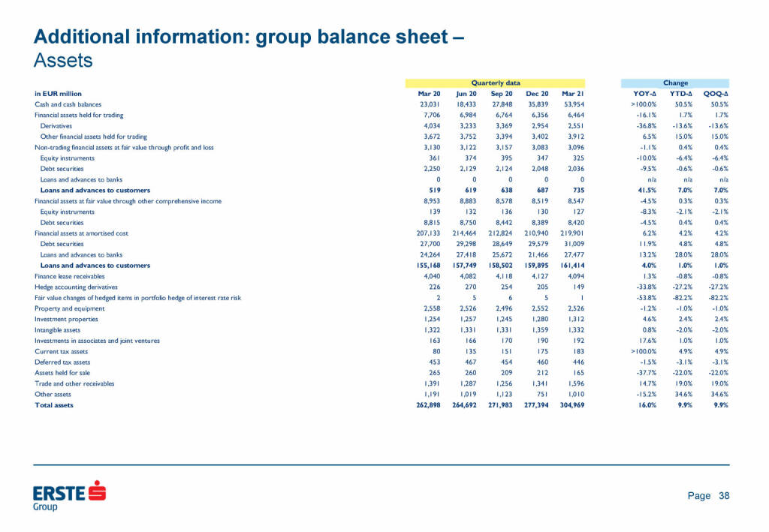This screenshot has width=769, height=532.
Task: Click the Sep 20 column header
Action: [501, 94]
